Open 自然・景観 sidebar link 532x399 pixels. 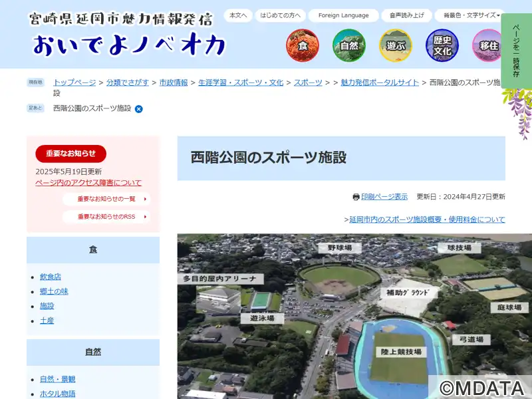pos(57,379)
